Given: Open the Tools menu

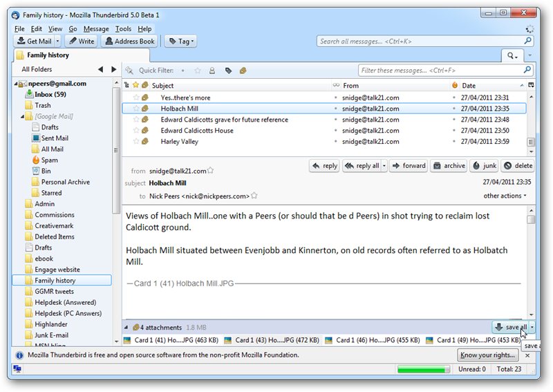Looking at the screenshot, I should [x=123, y=29].
